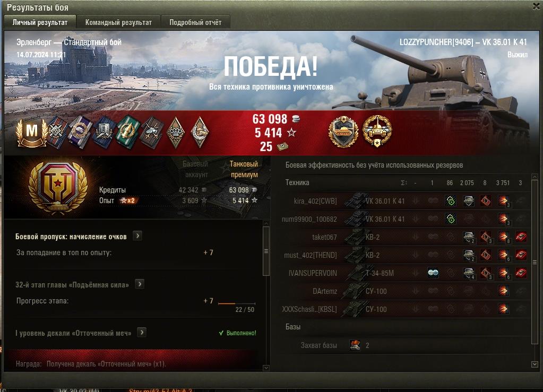Expand Боевой пропуск points arrow
Viewport: 543px width, 392px height.
(137, 236)
